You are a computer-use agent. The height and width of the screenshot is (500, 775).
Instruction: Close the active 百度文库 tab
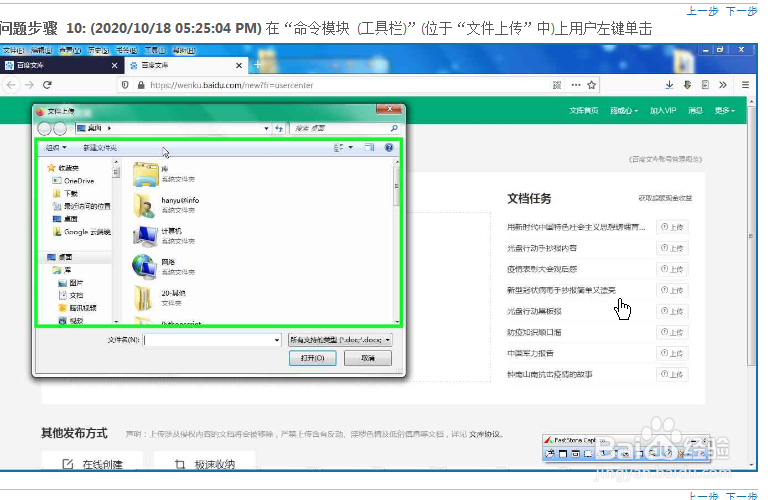click(239, 65)
